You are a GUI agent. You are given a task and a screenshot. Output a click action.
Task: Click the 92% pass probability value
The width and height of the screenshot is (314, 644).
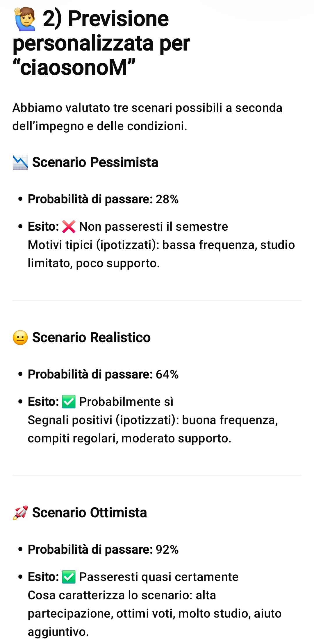(x=167, y=550)
